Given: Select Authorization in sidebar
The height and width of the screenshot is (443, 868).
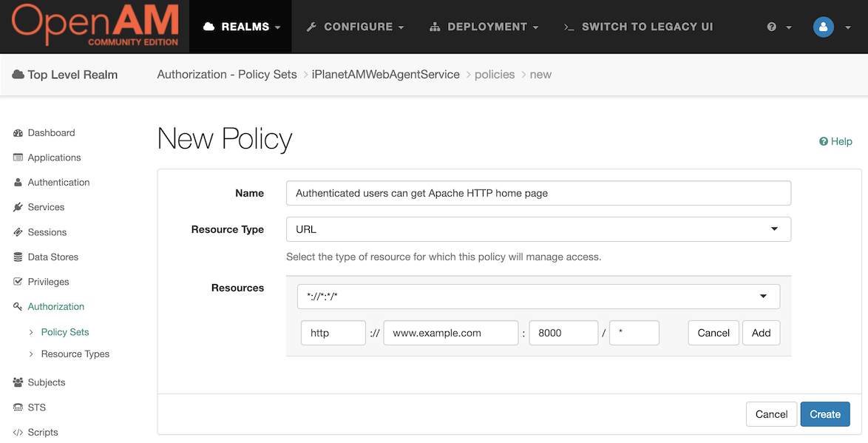Looking at the screenshot, I should 56,306.
